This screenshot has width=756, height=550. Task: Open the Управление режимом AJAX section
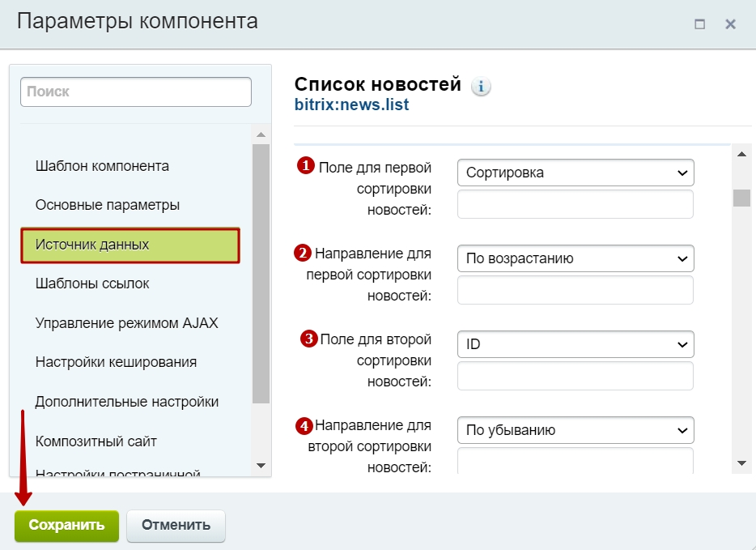coord(127,323)
